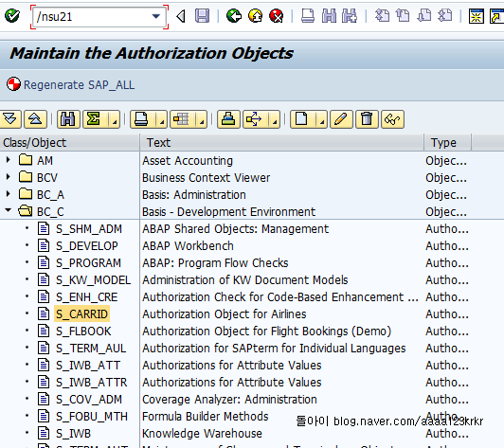Click the green Back arrow icon
Viewport: 504px width, 448px height.
(234, 16)
